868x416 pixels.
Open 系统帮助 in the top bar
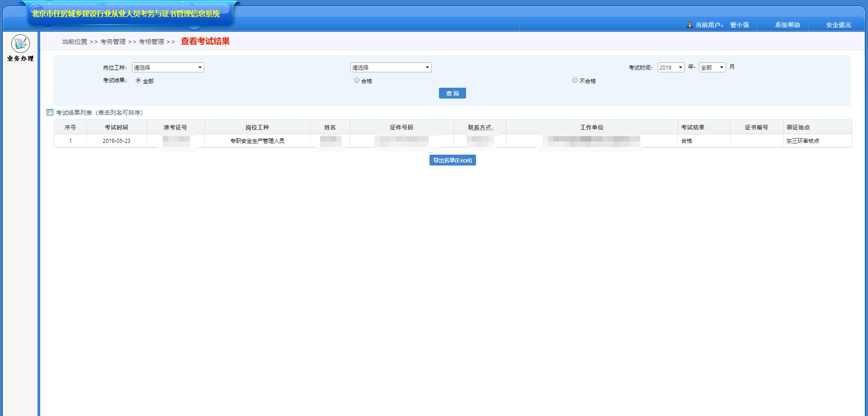787,25
